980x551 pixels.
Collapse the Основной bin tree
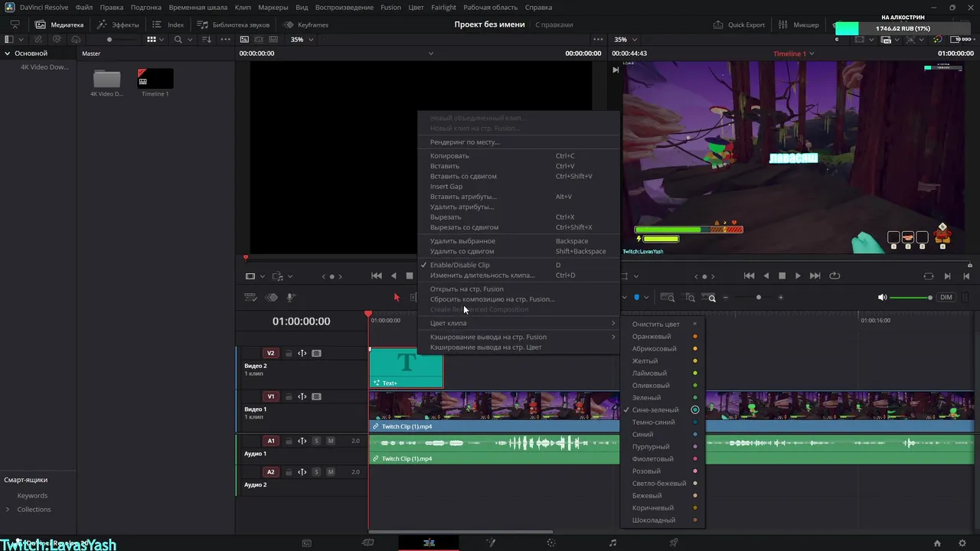click(x=8, y=54)
